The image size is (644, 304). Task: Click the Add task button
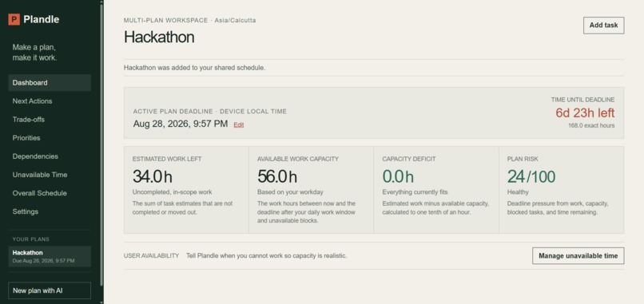(603, 26)
